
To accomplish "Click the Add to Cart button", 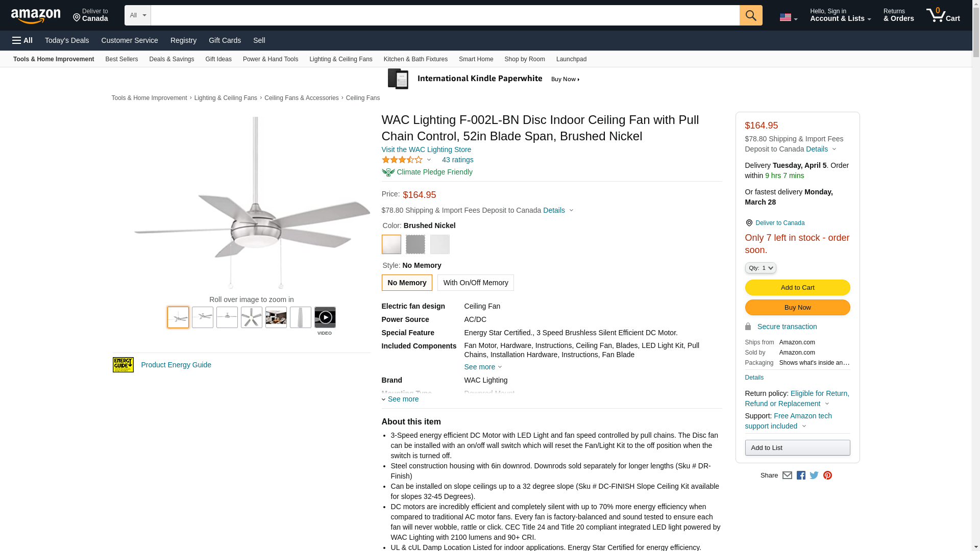I will click(797, 288).
